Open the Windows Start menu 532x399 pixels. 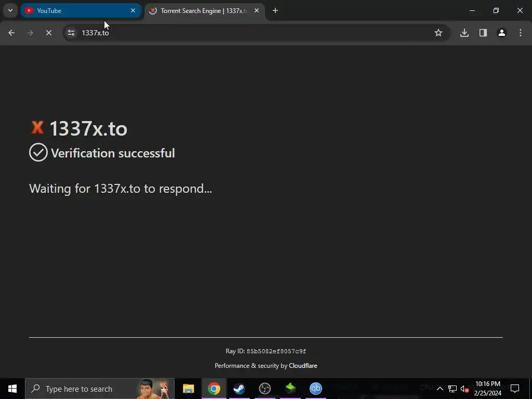(x=12, y=389)
